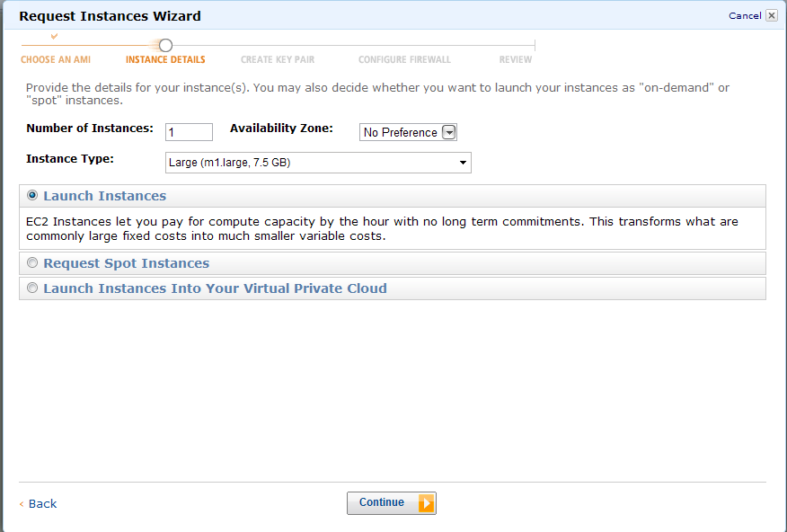
Task: Go back using the Back link
Action: [42, 504]
